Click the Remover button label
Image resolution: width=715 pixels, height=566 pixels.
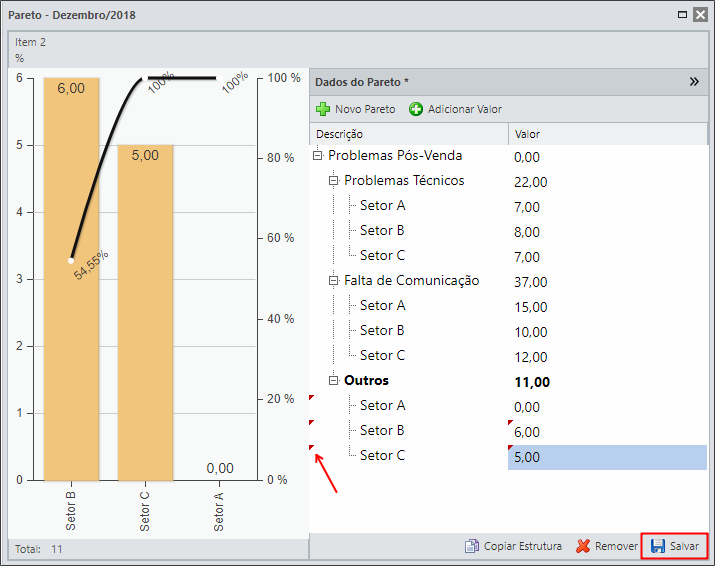617,546
